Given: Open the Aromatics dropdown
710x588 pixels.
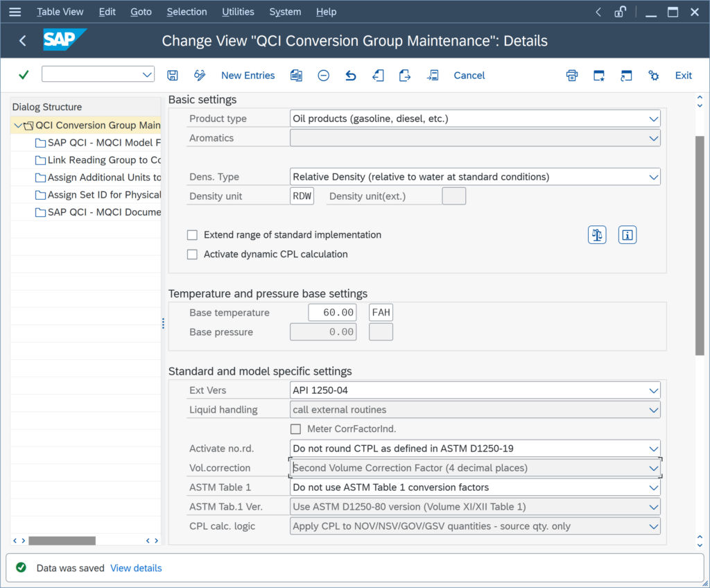Looking at the screenshot, I should pos(653,138).
